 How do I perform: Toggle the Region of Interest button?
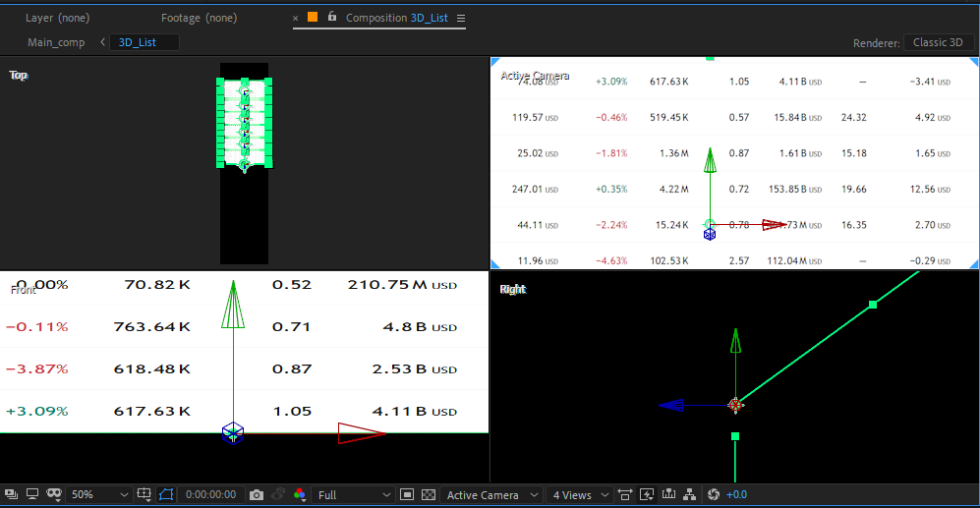[x=407, y=495]
